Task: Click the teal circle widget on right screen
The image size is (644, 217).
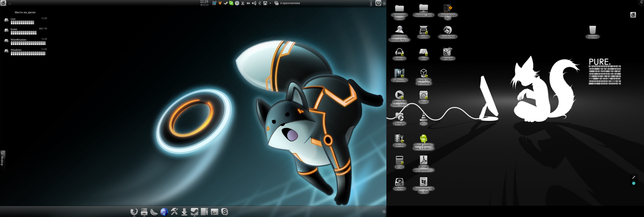Action: pyautogui.click(x=633, y=183)
